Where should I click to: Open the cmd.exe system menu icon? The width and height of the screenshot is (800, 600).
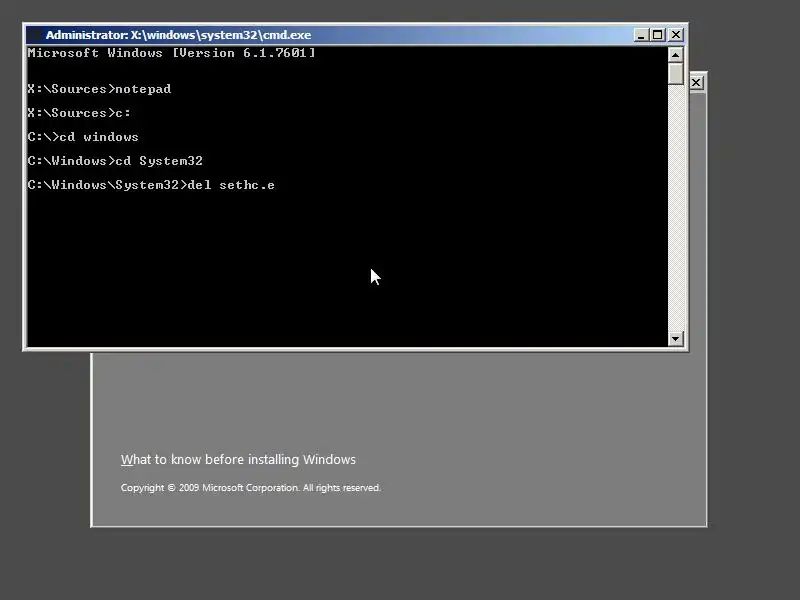pos(36,35)
